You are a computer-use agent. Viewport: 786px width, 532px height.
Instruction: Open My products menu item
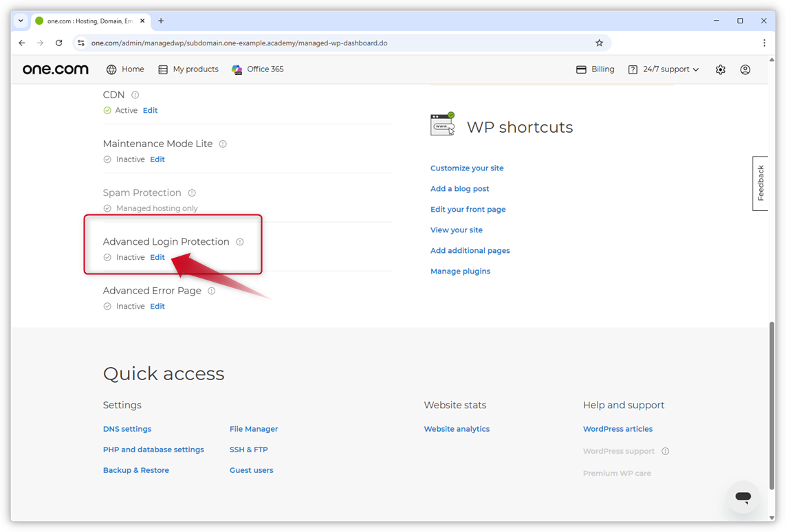click(195, 69)
